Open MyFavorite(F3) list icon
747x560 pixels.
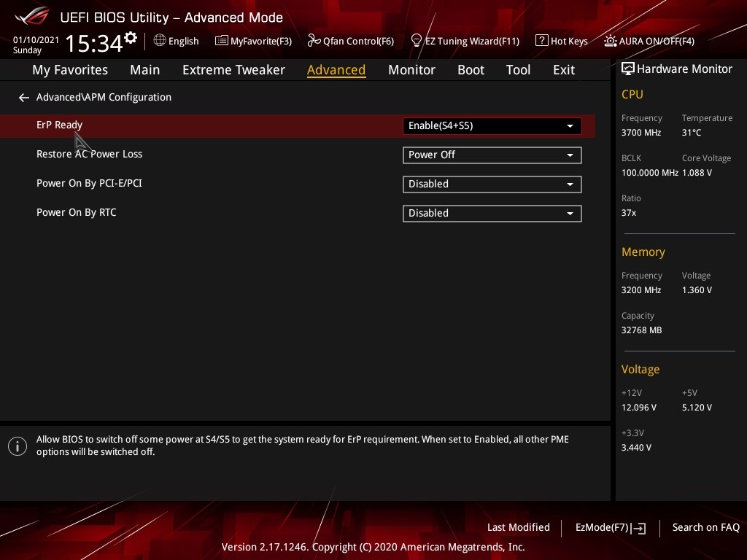coord(221,41)
